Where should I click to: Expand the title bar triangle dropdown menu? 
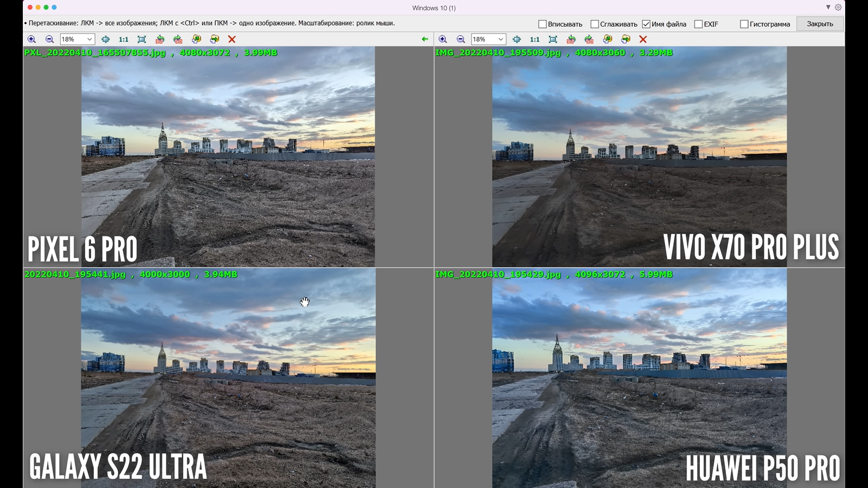click(828, 8)
